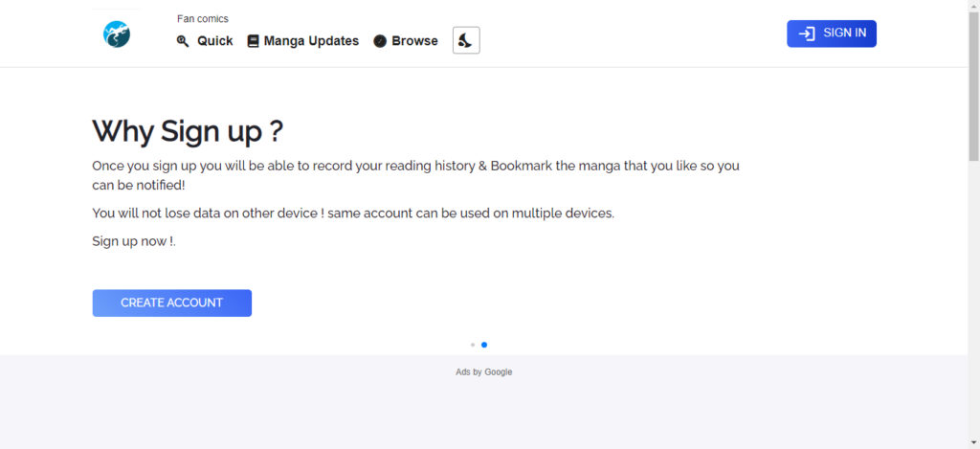
Task: Click the site logo with the lizard
Action: click(x=117, y=34)
